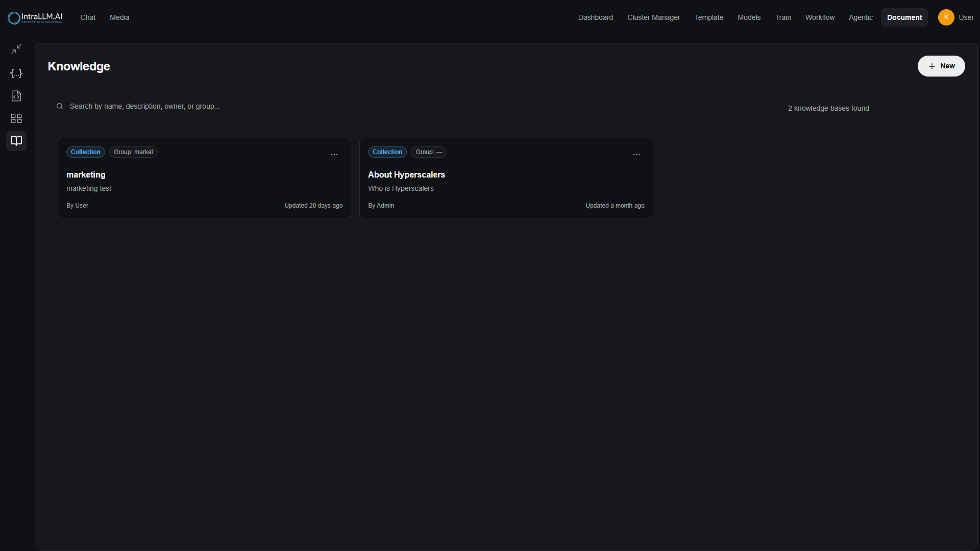Click '2 knowledge bases found' text

[x=828, y=108]
